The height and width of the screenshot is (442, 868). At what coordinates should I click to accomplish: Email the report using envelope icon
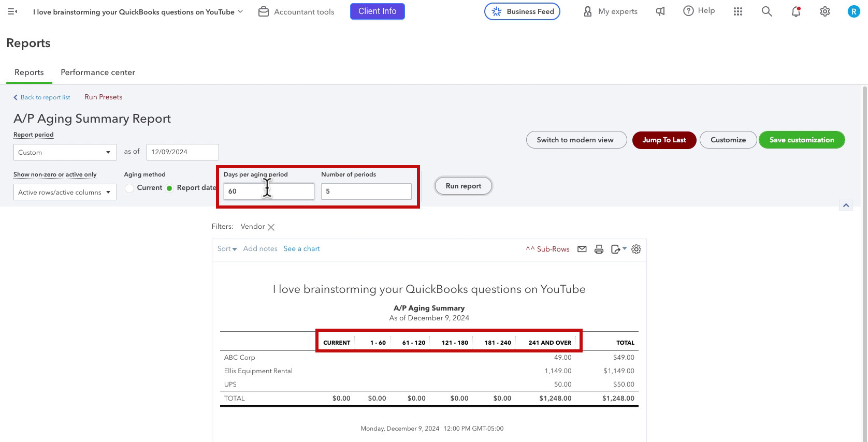coord(582,249)
